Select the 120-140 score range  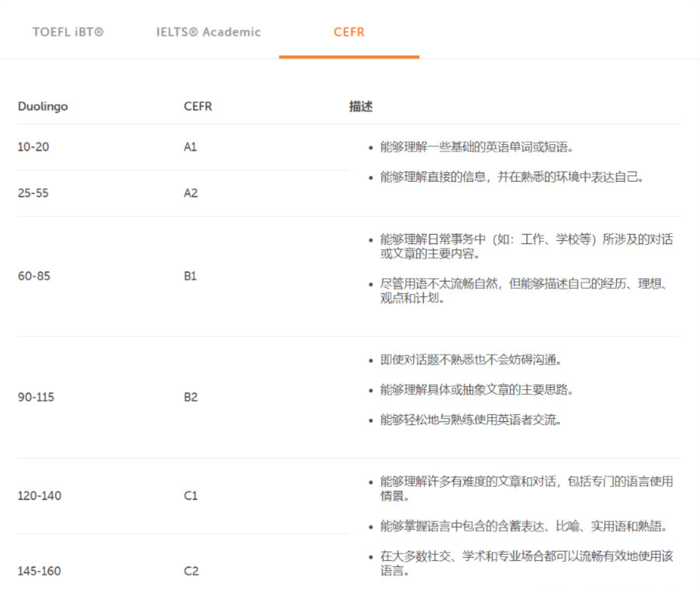[x=39, y=496]
